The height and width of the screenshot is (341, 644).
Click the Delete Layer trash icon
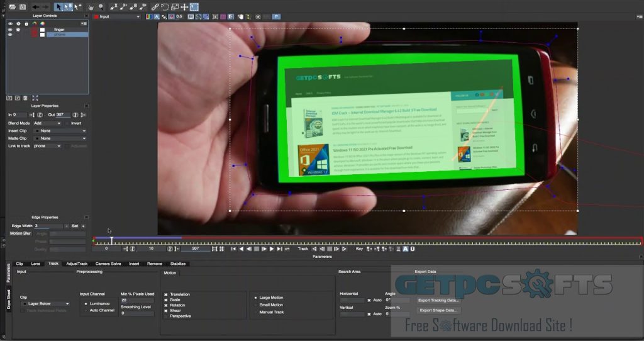click(x=25, y=98)
